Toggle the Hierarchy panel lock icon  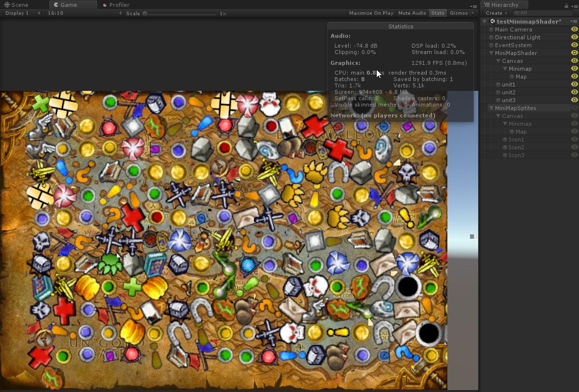(x=566, y=5)
